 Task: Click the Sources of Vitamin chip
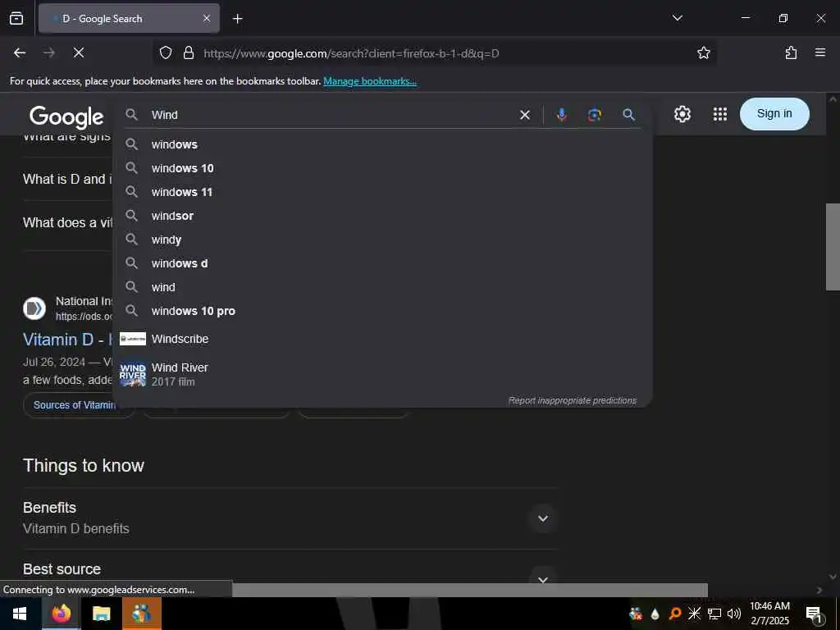click(x=74, y=405)
